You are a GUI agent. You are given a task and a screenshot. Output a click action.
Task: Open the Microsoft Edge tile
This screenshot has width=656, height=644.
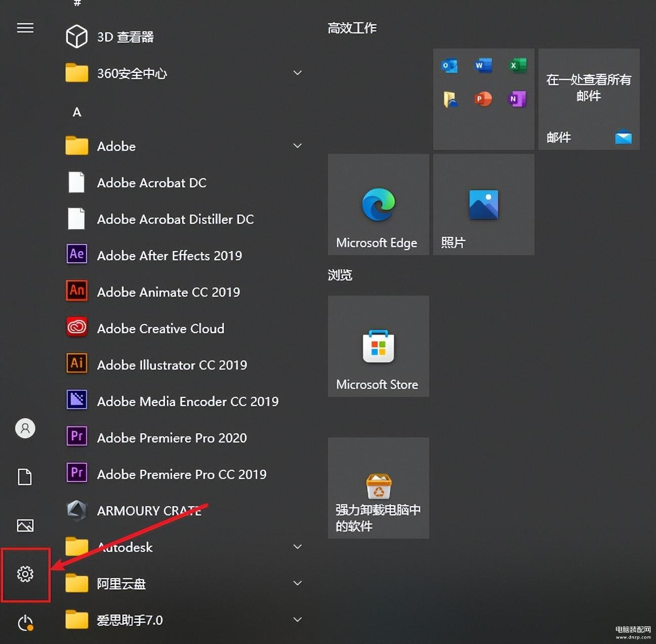(x=379, y=205)
